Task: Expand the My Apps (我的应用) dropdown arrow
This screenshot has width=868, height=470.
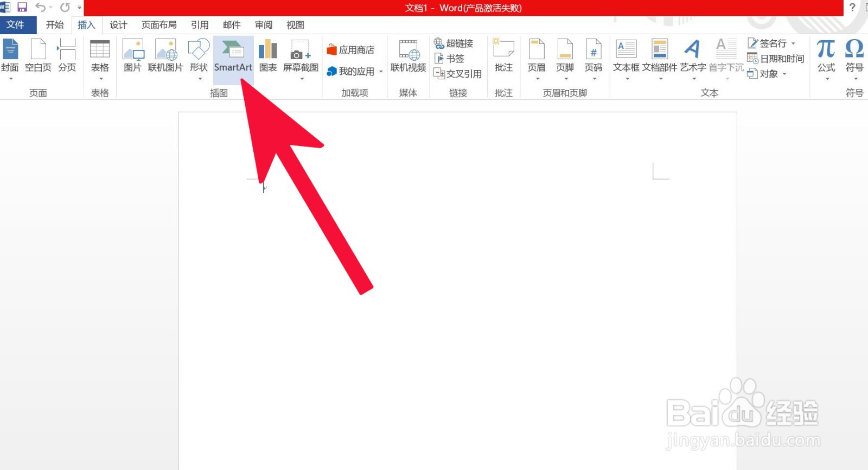Action: coord(381,72)
